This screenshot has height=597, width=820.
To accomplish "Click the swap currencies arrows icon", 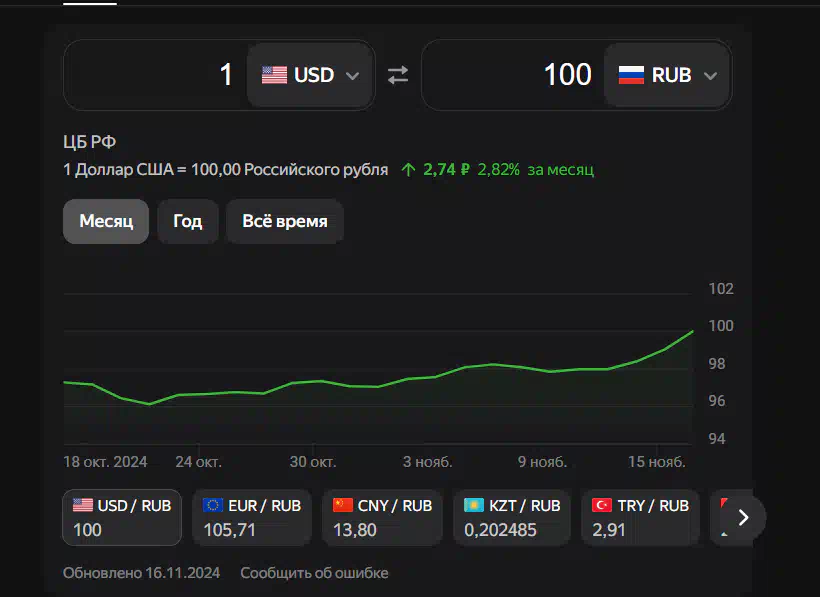I will tap(398, 75).
